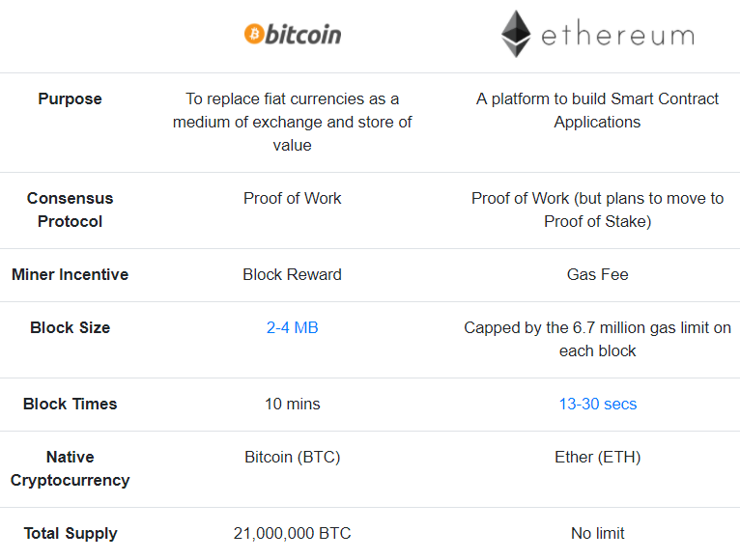The height and width of the screenshot is (560, 740).
Task: Click the Block Size row header
Action: (x=70, y=328)
